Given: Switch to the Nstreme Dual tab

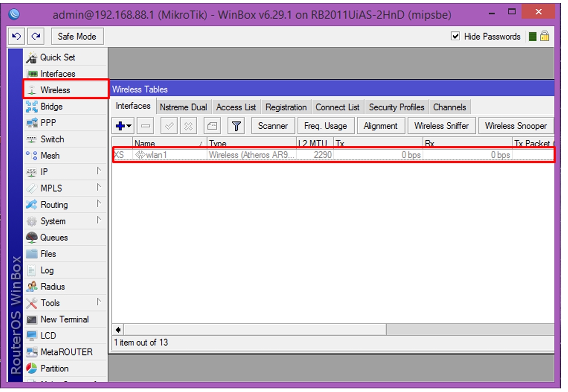Looking at the screenshot, I should coord(183,107).
